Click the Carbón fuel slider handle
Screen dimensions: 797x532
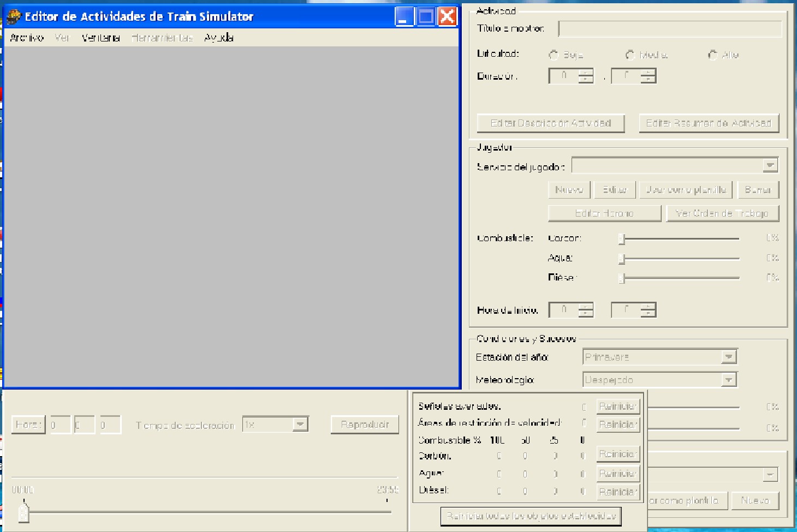click(621, 238)
